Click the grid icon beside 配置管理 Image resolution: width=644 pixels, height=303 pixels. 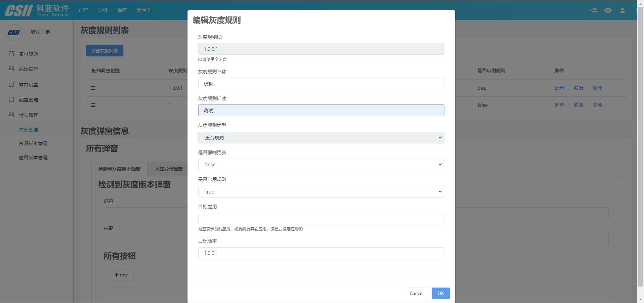(x=11, y=99)
